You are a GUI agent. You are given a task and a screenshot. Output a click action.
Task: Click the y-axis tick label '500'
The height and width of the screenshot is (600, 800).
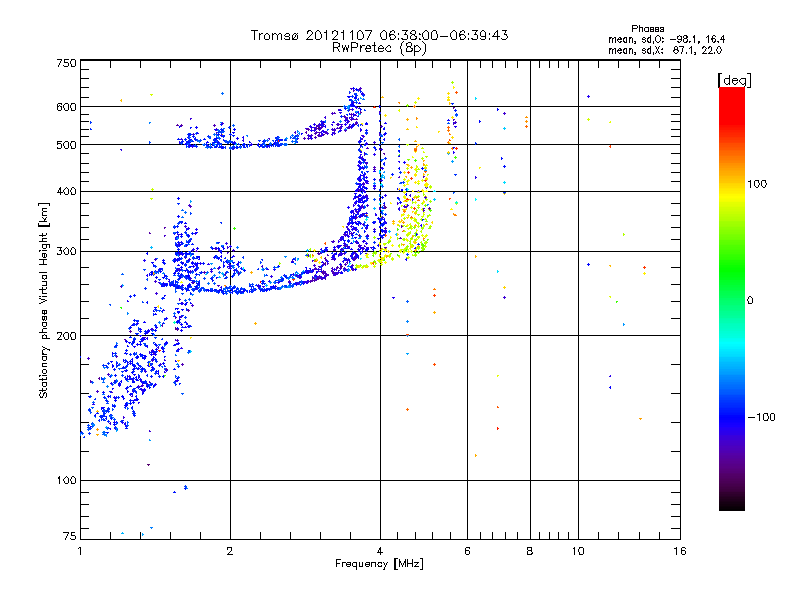pyautogui.click(x=66, y=145)
